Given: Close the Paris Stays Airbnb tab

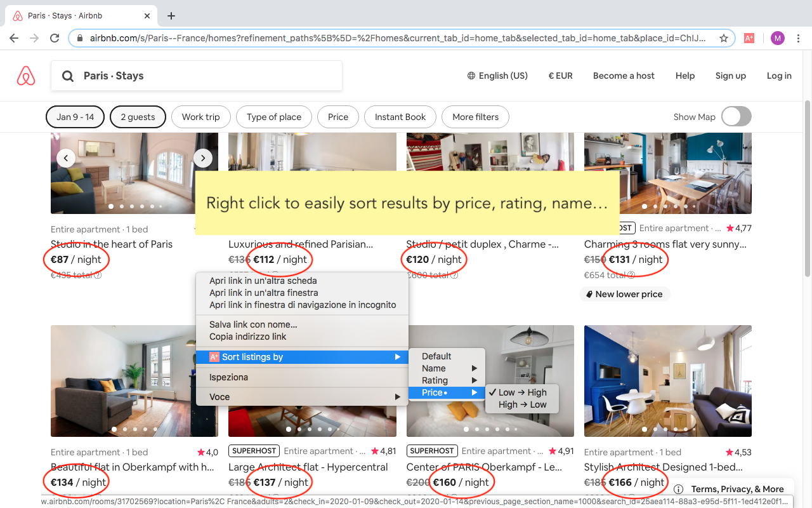Looking at the screenshot, I should coord(147,16).
